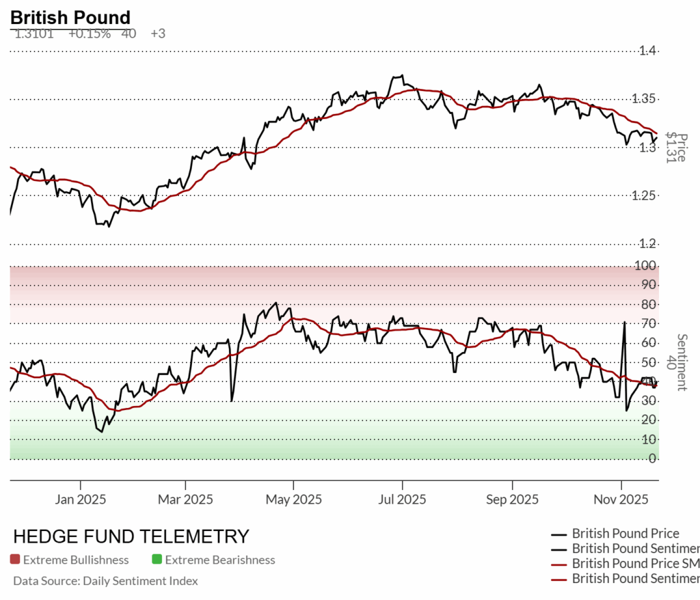Click the +0.15% change value under the title
This screenshot has width=700, height=600.
(x=89, y=33)
